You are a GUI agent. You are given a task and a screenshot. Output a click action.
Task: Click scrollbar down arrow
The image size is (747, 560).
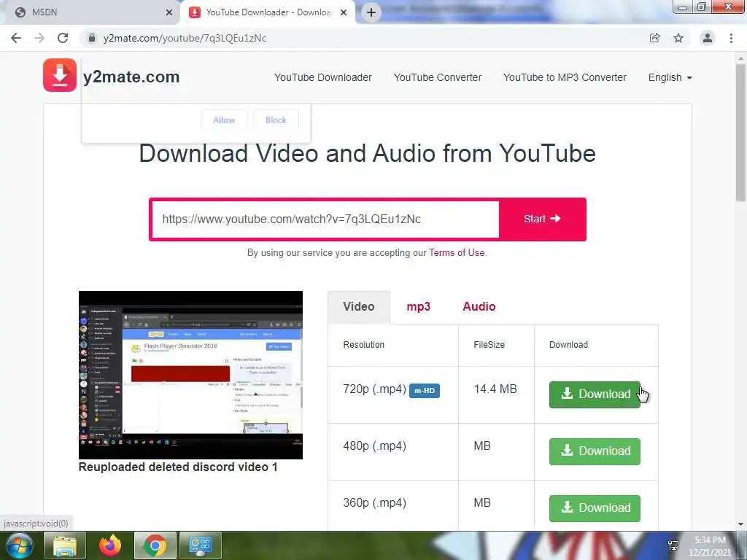740,524
